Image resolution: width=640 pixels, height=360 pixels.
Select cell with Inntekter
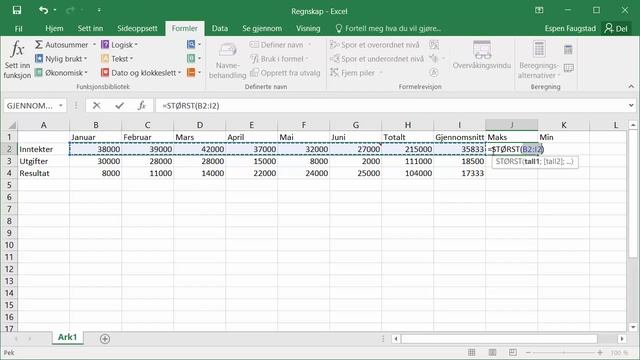[x=44, y=149]
